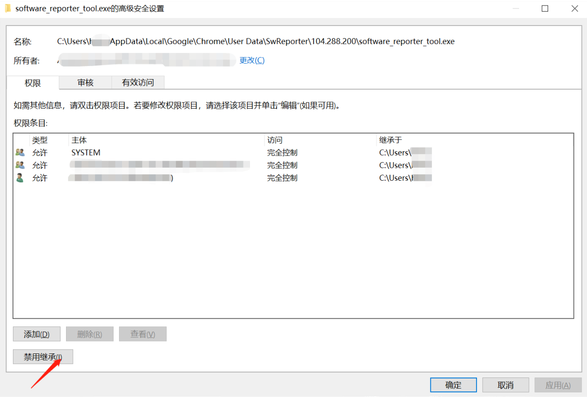Click the folder icon in the title bar
Screen dimensions: 587x397
tap(8, 8)
